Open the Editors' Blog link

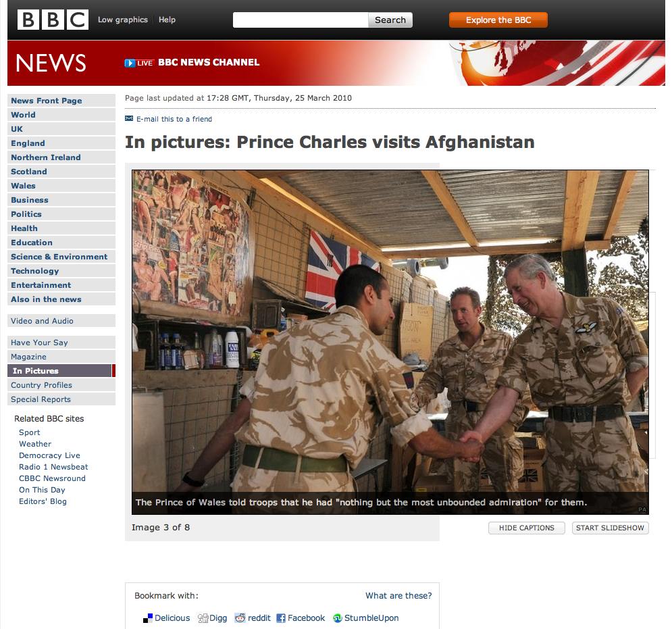pyautogui.click(x=43, y=501)
